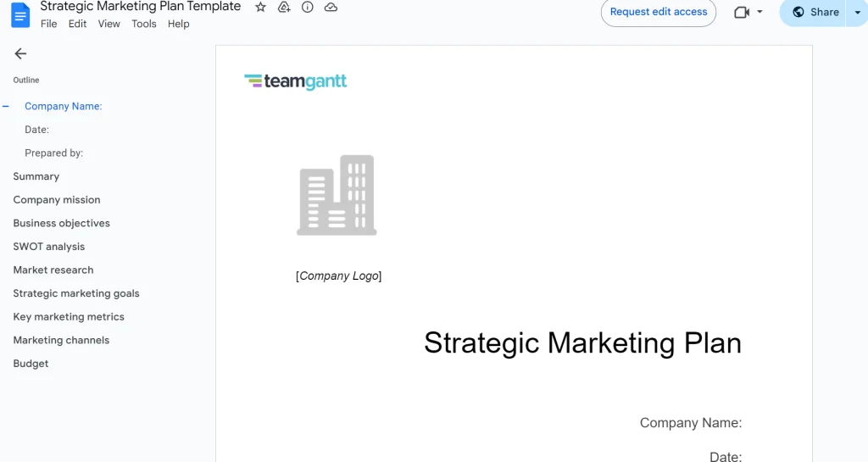Open the Share options dropdown arrow
This screenshot has width=868, height=462.
pyautogui.click(x=858, y=12)
